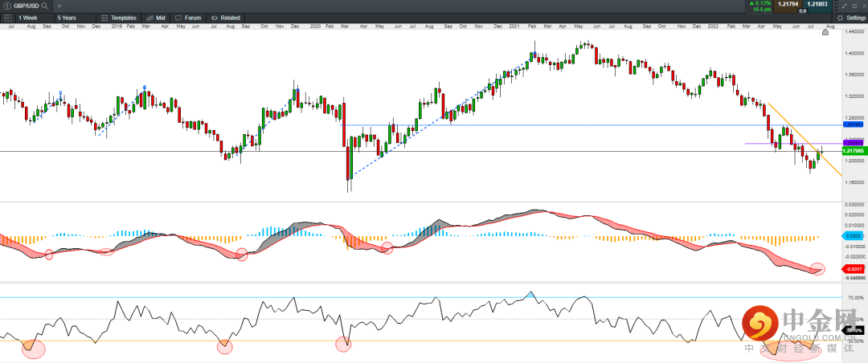Open chart Settings gear icon
Screen dimensions: 868x363
pos(840,17)
